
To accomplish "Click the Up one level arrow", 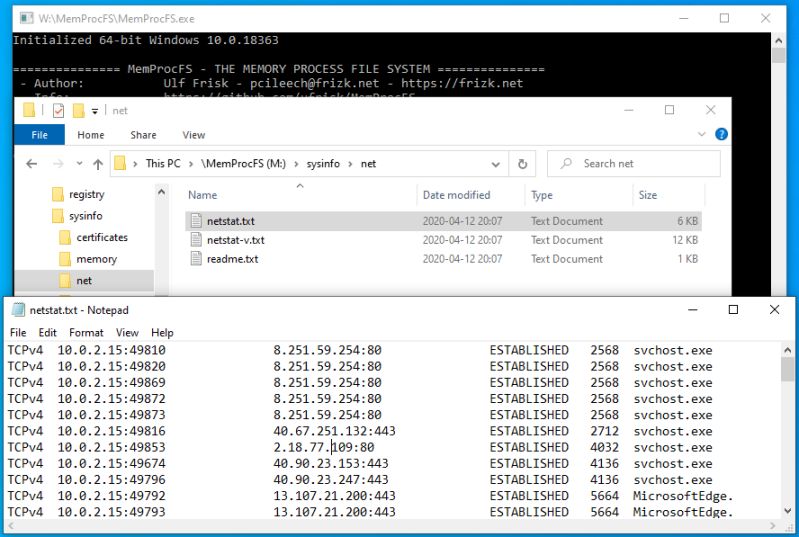I will 98,164.
